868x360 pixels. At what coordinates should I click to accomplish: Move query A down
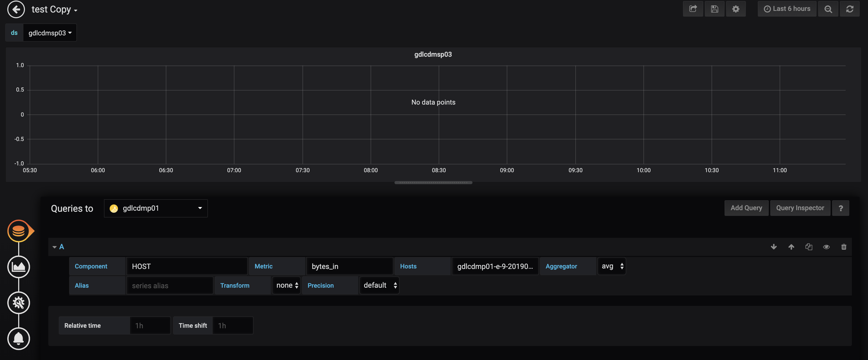coord(774,247)
